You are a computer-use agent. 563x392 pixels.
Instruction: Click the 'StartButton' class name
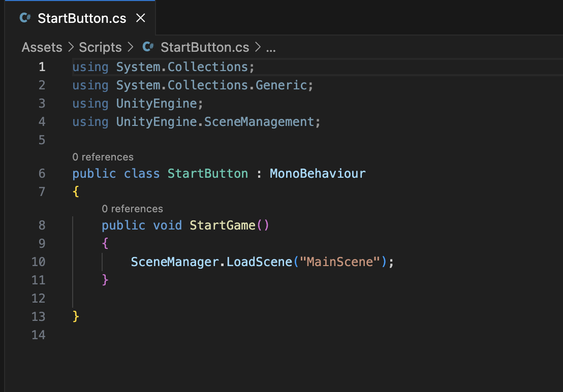(x=207, y=174)
